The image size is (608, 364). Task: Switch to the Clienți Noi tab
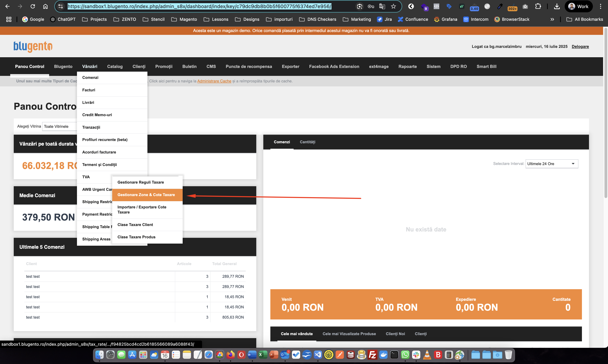pyautogui.click(x=395, y=334)
